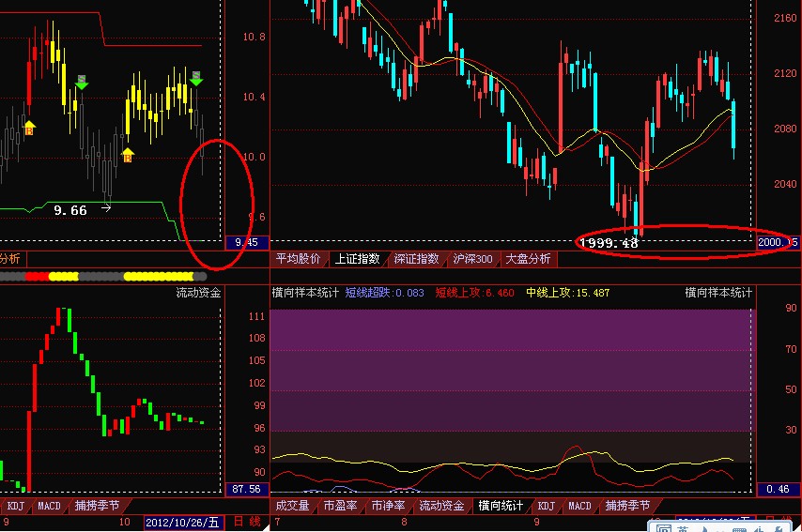The height and width of the screenshot is (532, 802).
Task: Open the 流动资金 indicator tab on right panel
Action: point(440,506)
